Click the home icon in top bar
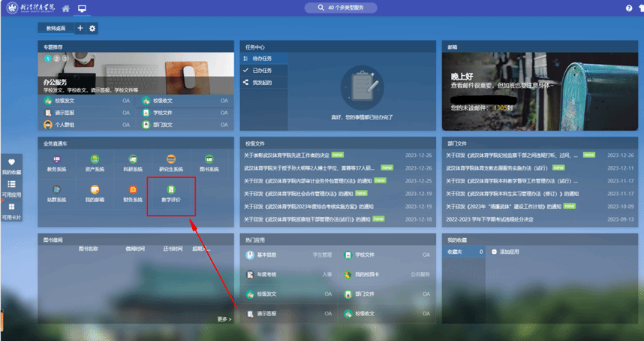Screen dimensions: 644x341 (66, 8)
